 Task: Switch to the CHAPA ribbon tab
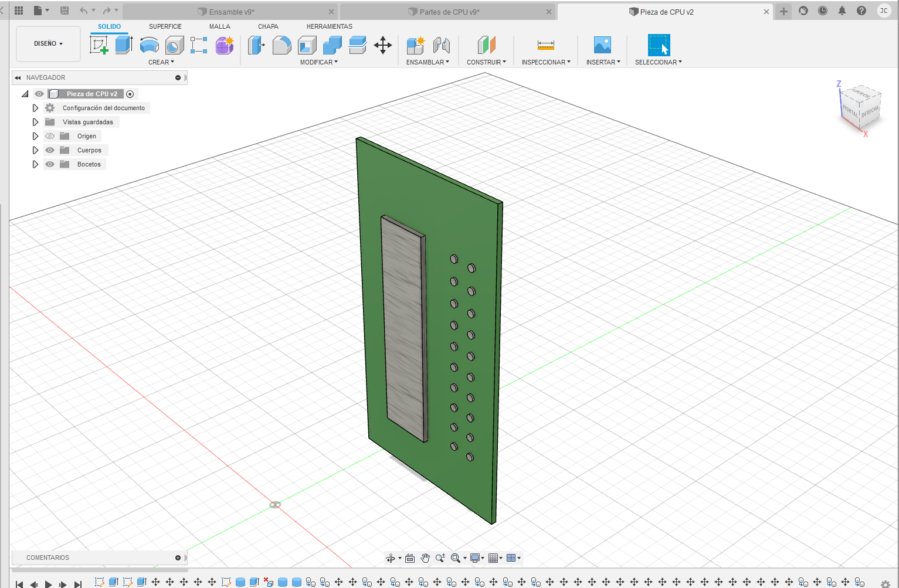click(x=268, y=26)
